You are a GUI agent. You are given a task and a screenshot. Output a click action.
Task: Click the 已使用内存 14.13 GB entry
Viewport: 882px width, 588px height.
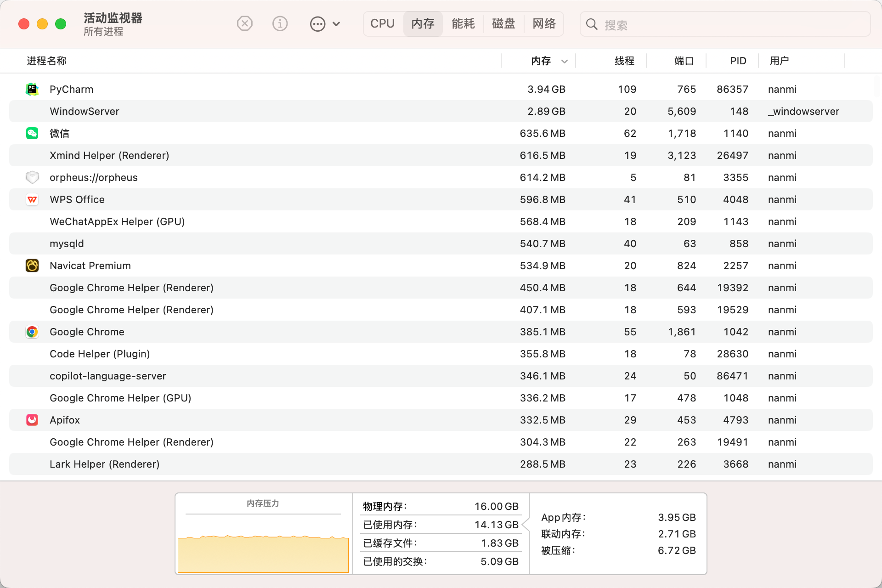point(441,525)
